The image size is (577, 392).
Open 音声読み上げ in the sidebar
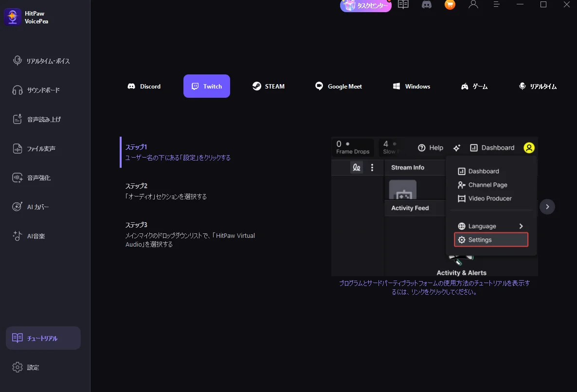[x=43, y=119]
